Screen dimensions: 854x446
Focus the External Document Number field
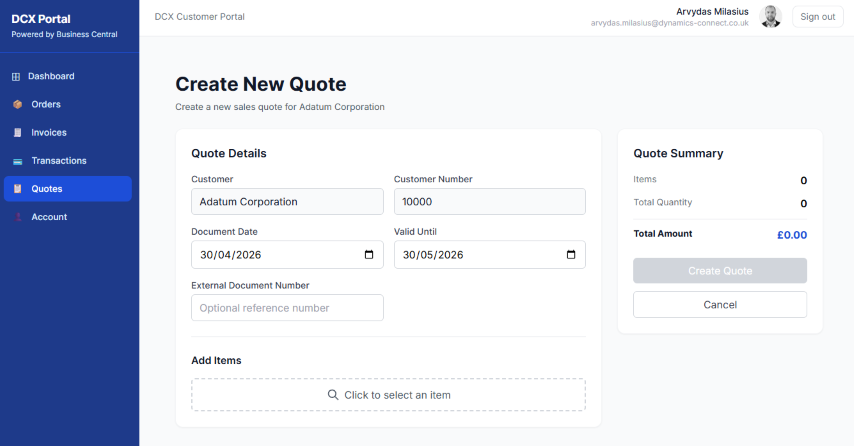click(287, 308)
